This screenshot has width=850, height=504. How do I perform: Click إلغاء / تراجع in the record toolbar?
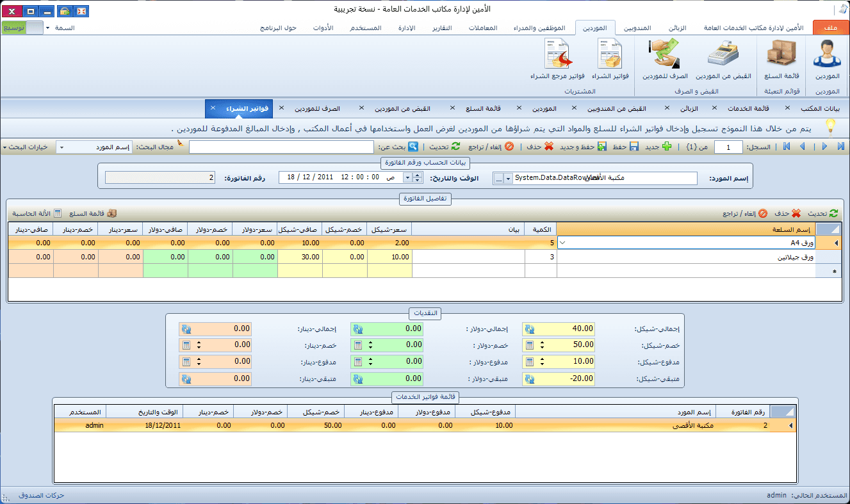click(491, 147)
